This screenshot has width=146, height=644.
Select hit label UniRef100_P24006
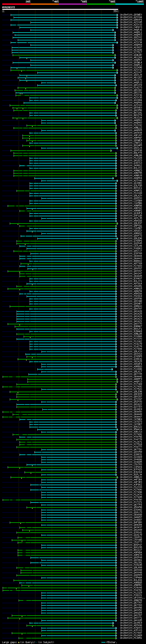[x=131, y=588]
